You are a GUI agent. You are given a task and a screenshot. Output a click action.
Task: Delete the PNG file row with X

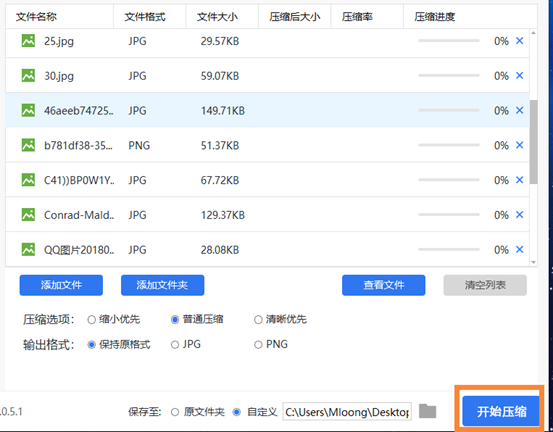pyautogui.click(x=519, y=145)
